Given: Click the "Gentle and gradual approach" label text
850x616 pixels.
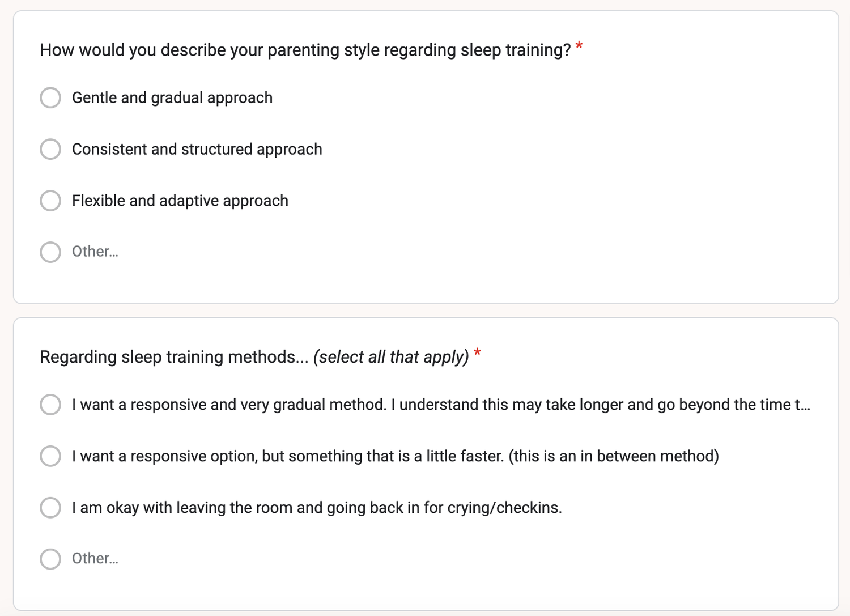Looking at the screenshot, I should click(x=172, y=97).
